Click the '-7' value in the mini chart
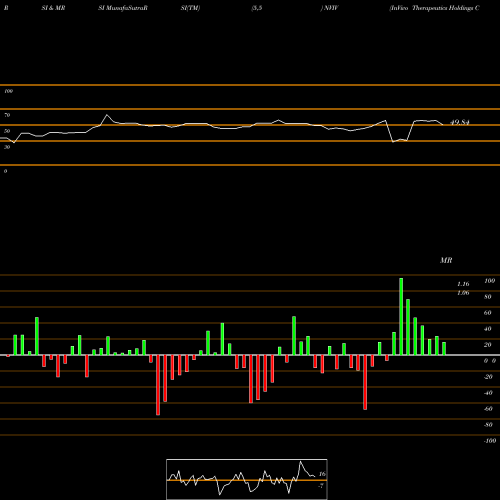This screenshot has width=500, height=500. tap(321, 486)
